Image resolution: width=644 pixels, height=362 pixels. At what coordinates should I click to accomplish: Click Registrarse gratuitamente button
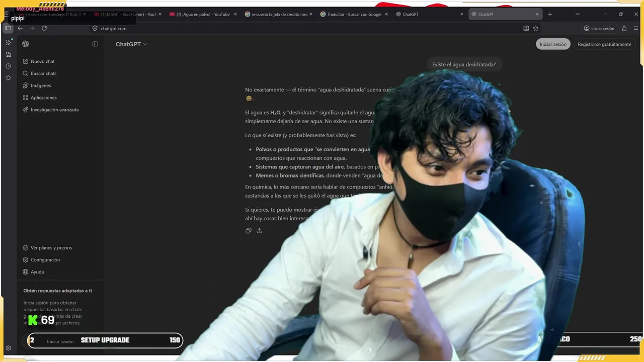(604, 44)
